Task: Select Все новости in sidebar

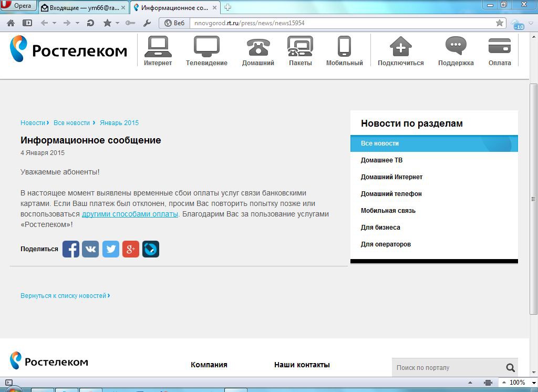Action: (434, 143)
